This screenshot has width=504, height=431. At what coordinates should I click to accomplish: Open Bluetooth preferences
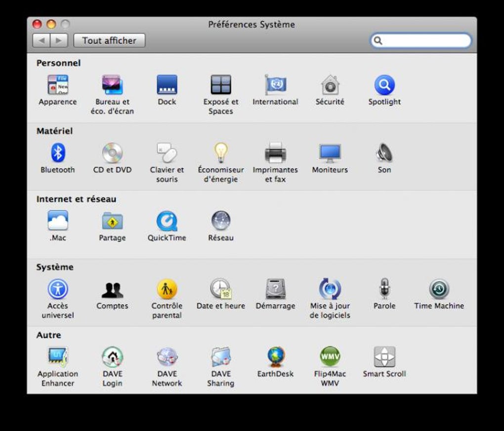tap(58, 155)
